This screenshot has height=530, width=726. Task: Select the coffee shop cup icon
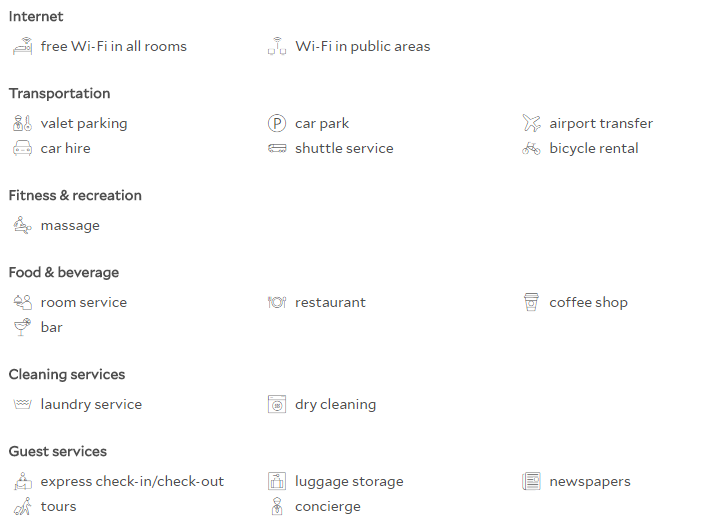[x=532, y=303]
